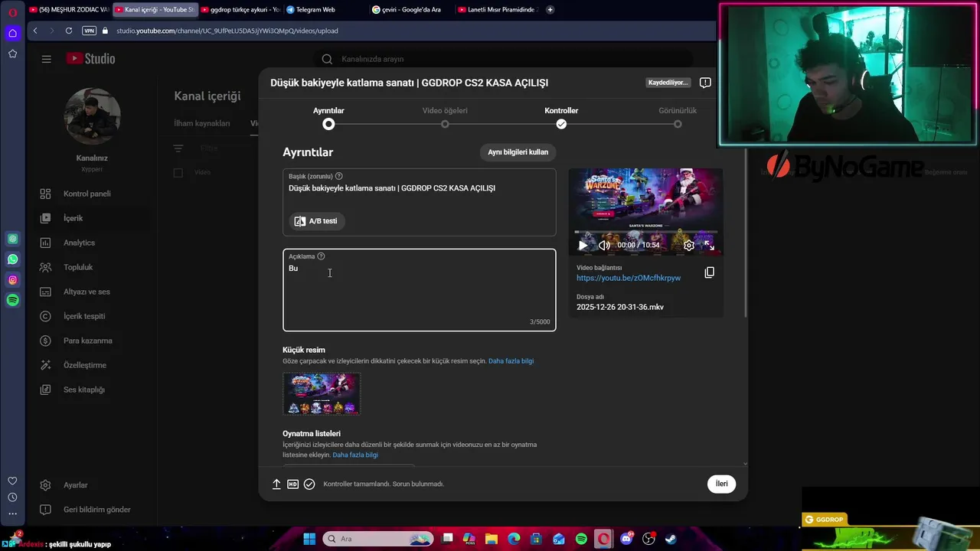Switch to ggdrop türkçe aykuri browser tab
Image resolution: width=980 pixels, height=551 pixels.
click(240, 10)
